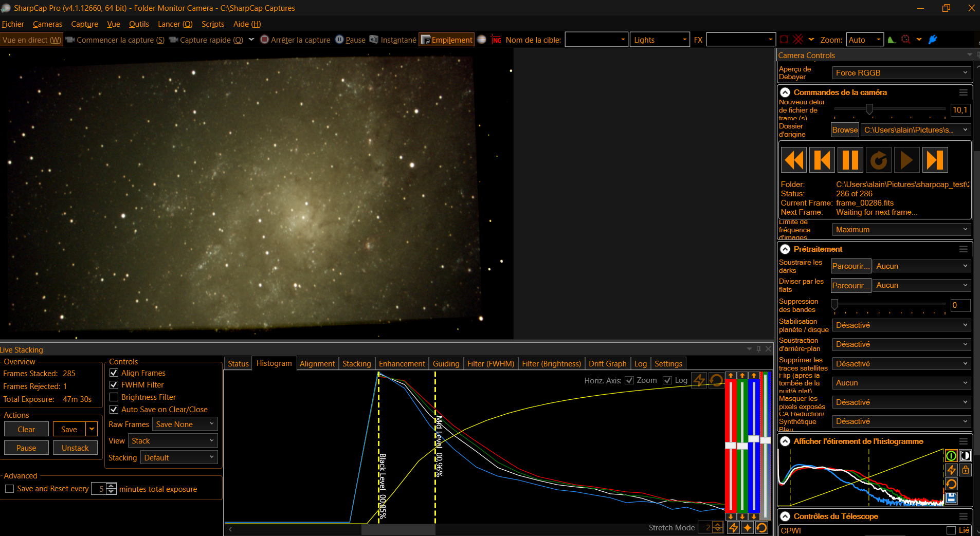Click the rewind-to-start double arrow playback button
This screenshot has height=536, width=980.
coord(794,160)
